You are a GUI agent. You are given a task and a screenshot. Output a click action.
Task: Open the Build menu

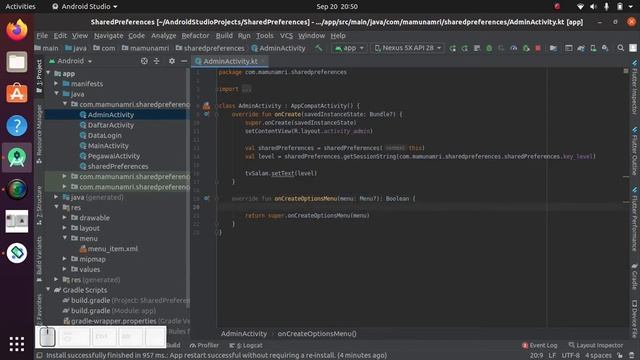pyautogui.click(x=224, y=36)
